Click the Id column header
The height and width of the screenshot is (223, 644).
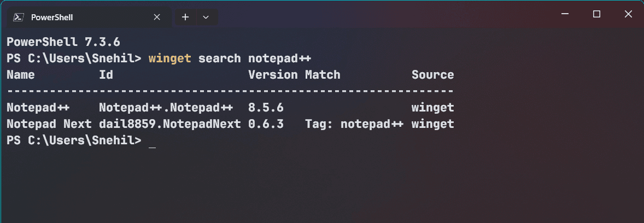pos(106,75)
